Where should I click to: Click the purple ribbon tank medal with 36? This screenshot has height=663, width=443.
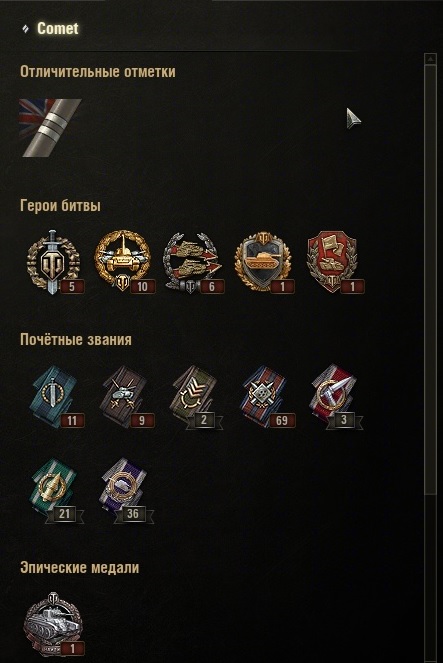[x=127, y=490]
